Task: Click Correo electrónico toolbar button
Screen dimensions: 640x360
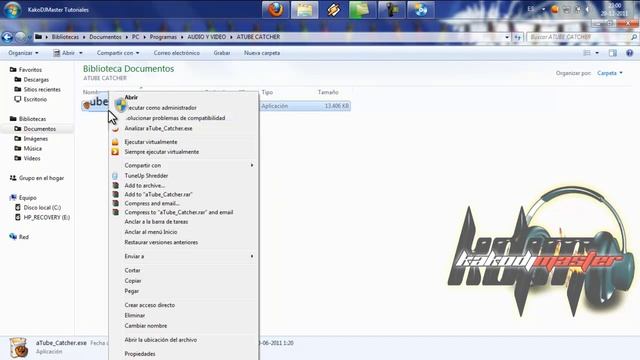Action: [x=177, y=53]
